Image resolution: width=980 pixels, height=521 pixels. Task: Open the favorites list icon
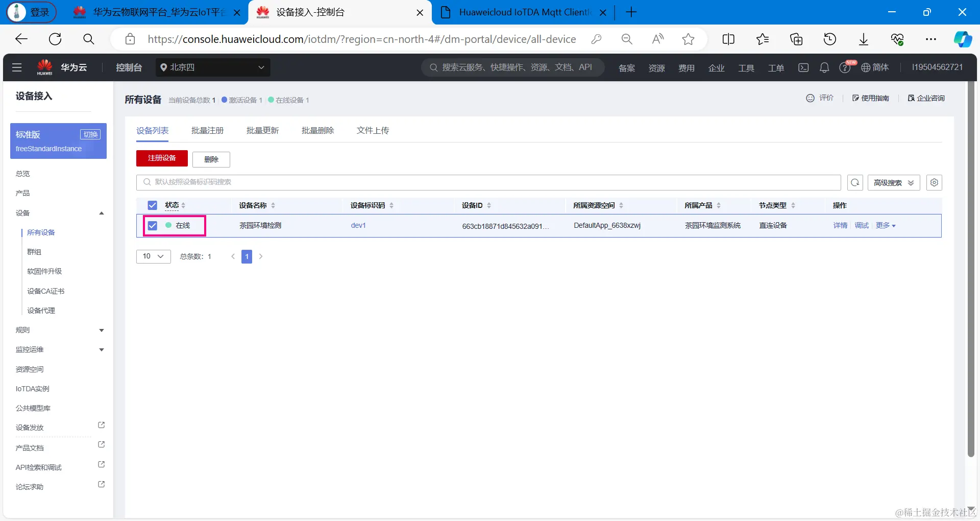tap(763, 39)
